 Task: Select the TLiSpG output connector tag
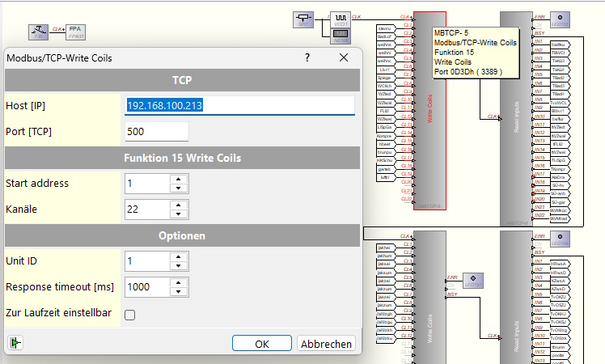point(560,161)
